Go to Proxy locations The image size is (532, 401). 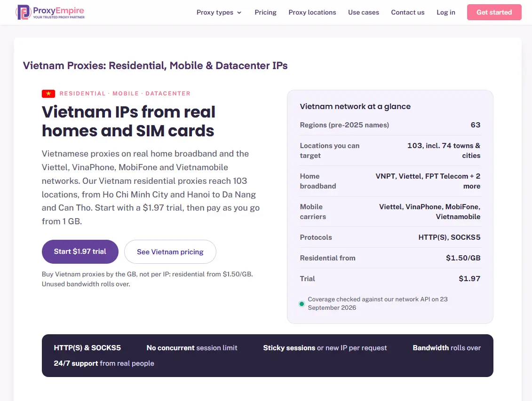tap(312, 12)
